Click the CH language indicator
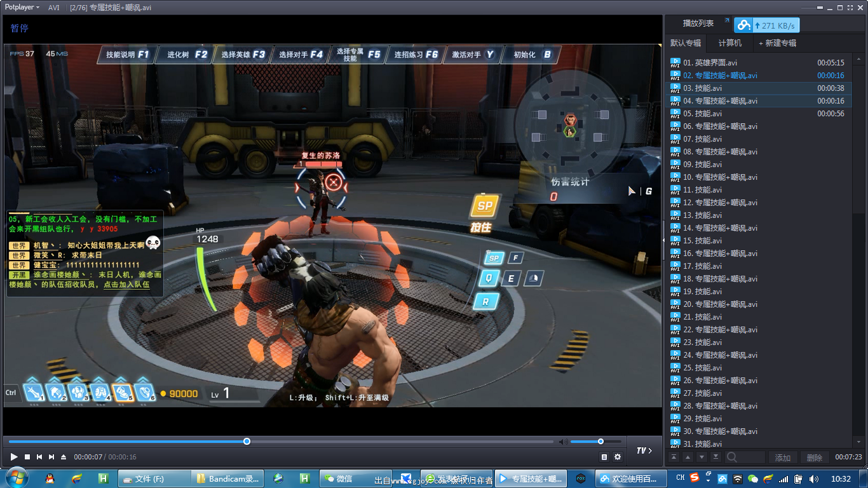 coord(680,478)
